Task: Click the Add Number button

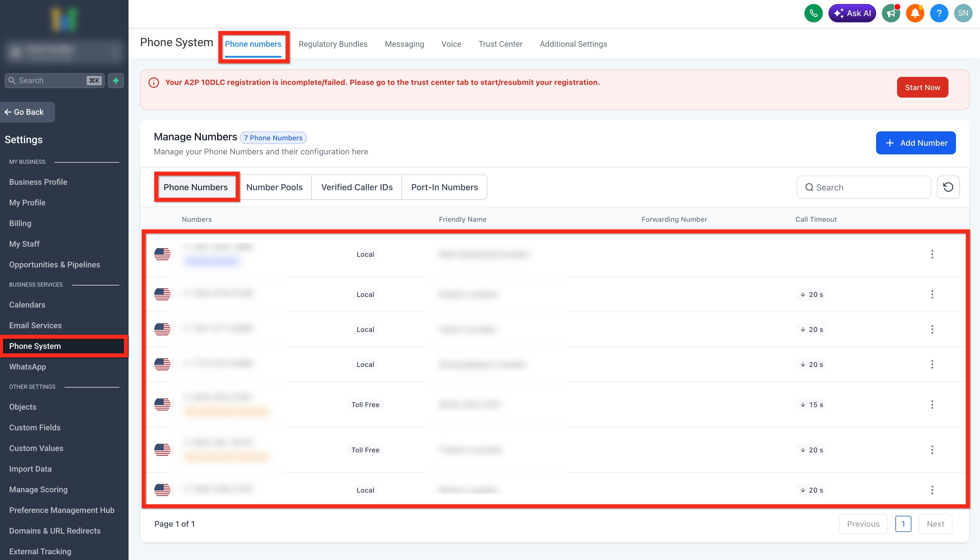Action: 915,143
